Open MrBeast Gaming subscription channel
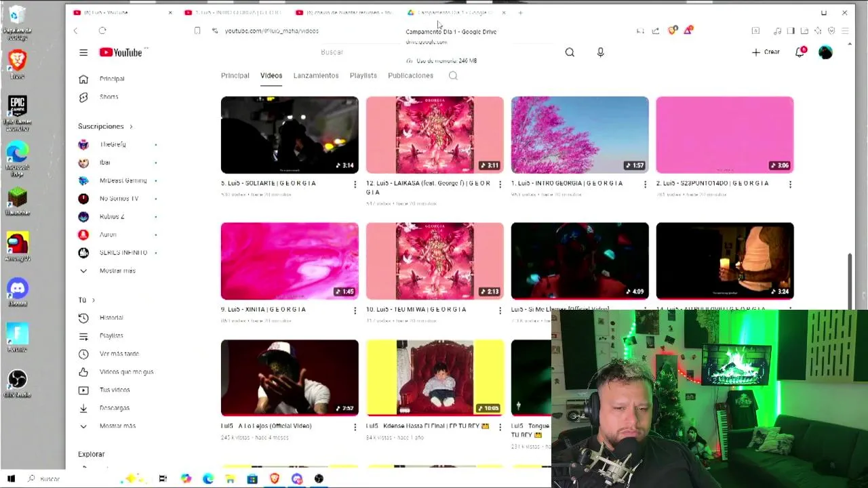This screenshot has width=868, height=488. point(123,181)
